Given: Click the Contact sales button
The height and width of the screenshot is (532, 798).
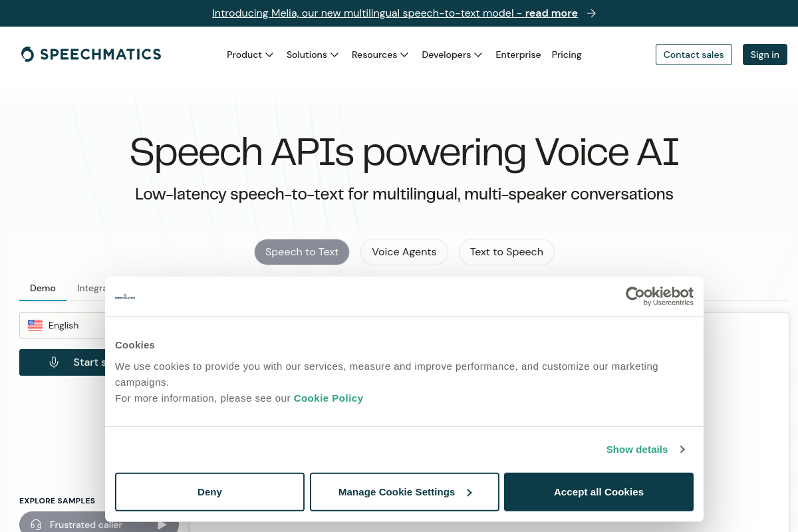Looking at the screenshot, I should pos(694,55).
